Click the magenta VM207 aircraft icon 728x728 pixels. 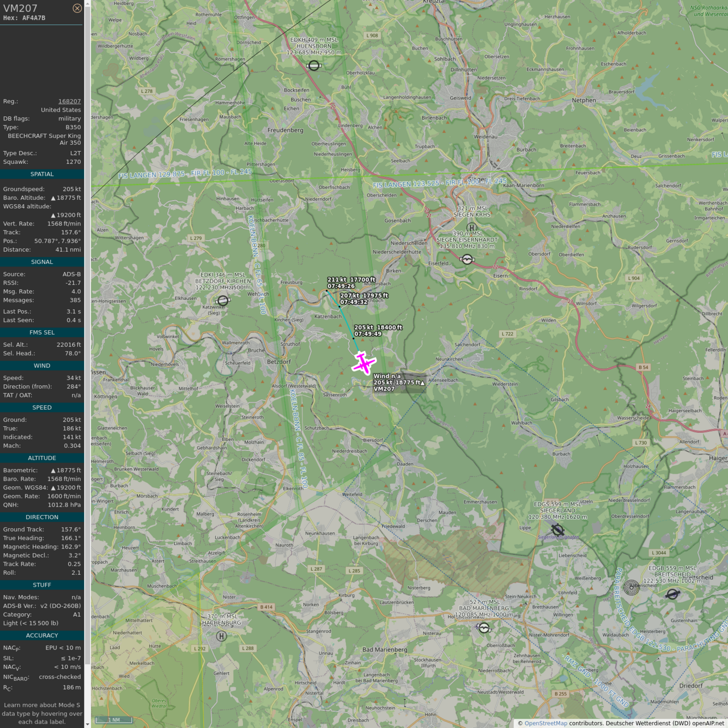coord(363,363)
